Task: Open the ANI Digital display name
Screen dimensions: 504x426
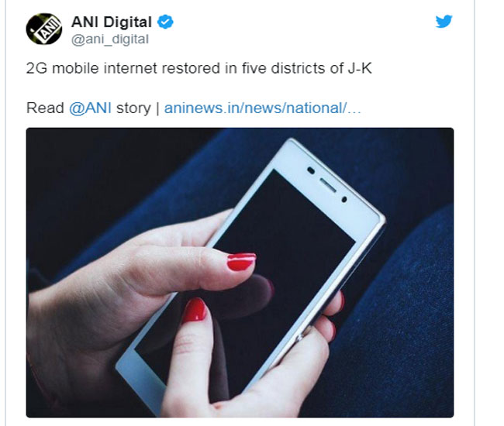Action: click(111, 22)
